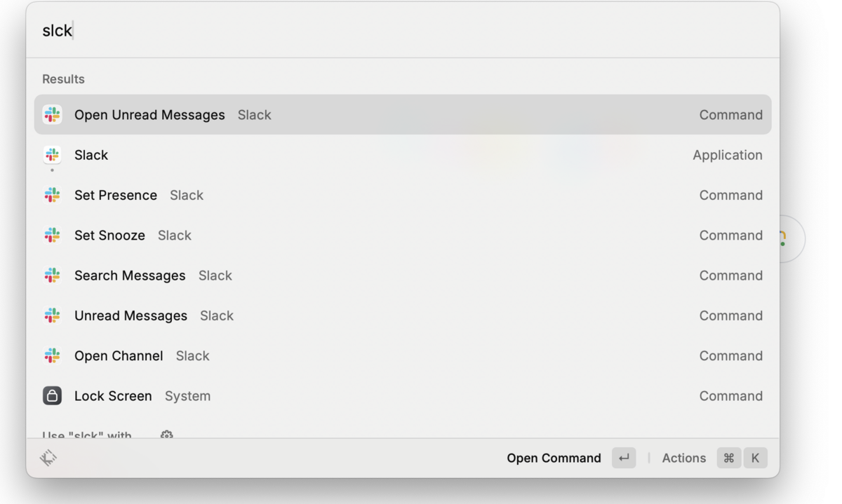This screenshot has height=504, width=842.
Task: Click the gear icon next to Use "slck" with
Action: (166, 435)
